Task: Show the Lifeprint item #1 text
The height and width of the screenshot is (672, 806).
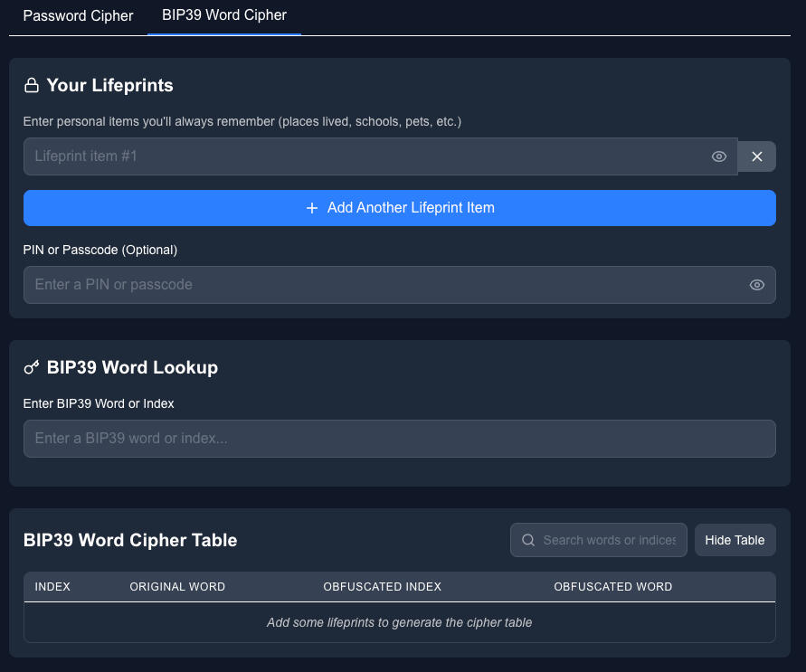Action: pyautogui.click(x=719, y=156)
